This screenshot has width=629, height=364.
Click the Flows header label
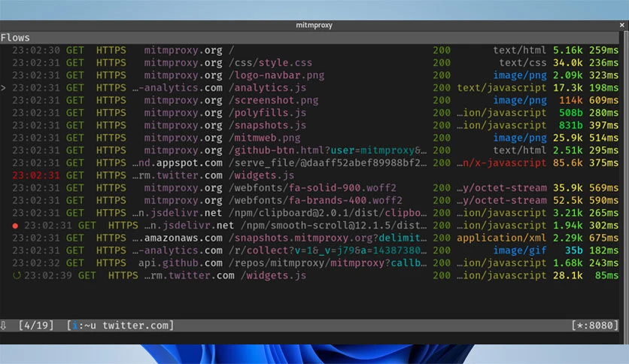pyautogui.click(x=15, y=38)
